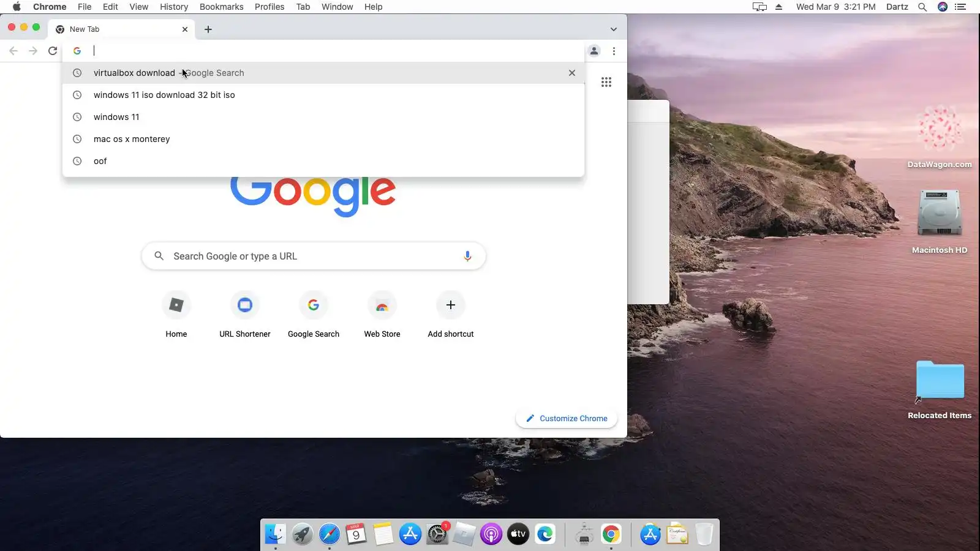Select windows 11 iso download suggestion

pyautogui.click(x=323, y=95)
